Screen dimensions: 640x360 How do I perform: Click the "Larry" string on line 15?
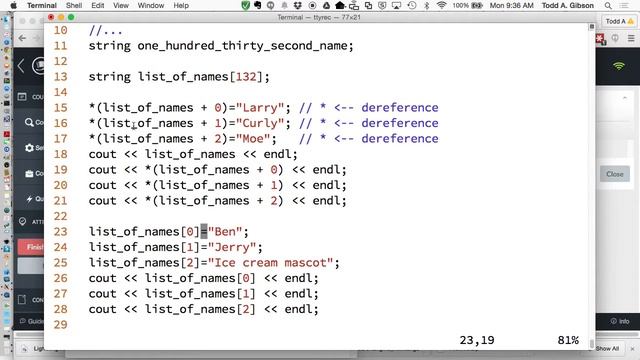(260, 108)
